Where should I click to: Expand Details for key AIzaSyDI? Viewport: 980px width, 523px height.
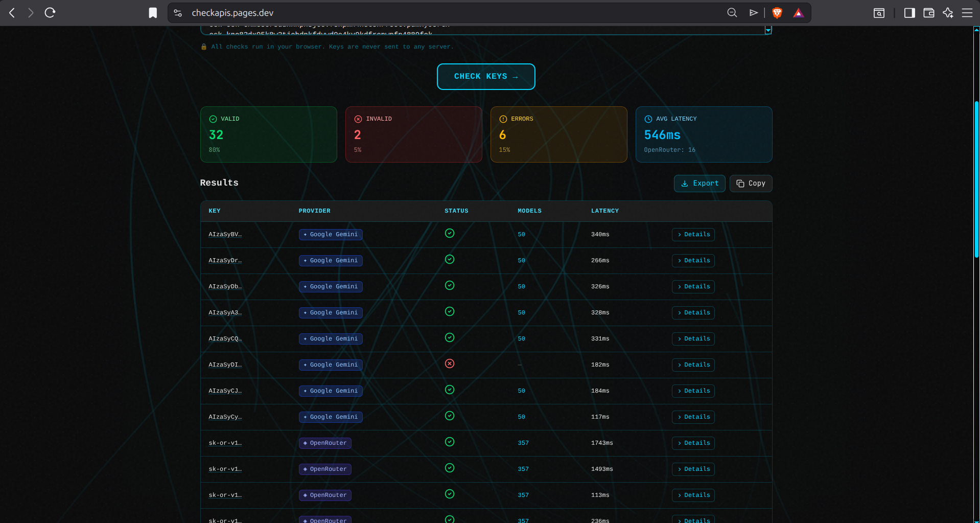tap(693, 365)
